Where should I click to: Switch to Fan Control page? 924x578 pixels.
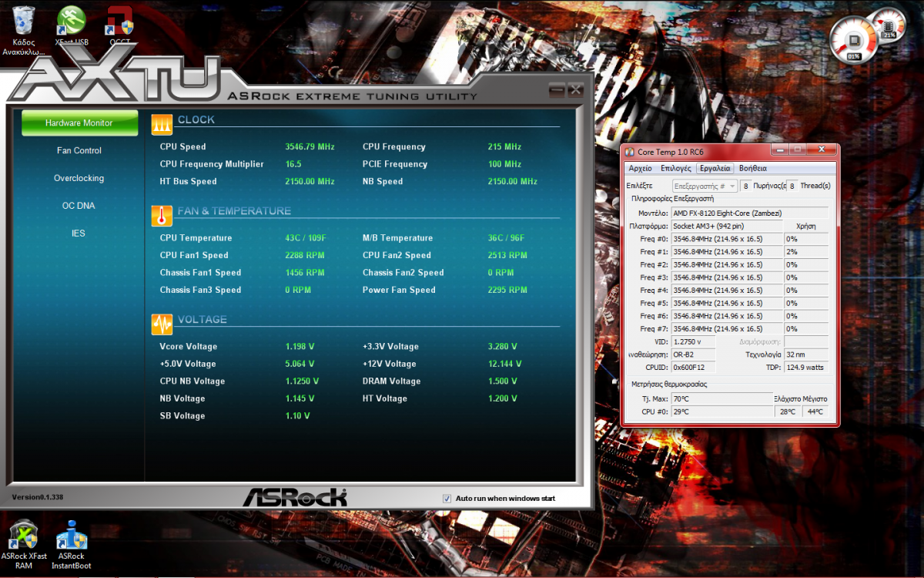point(79,150)
